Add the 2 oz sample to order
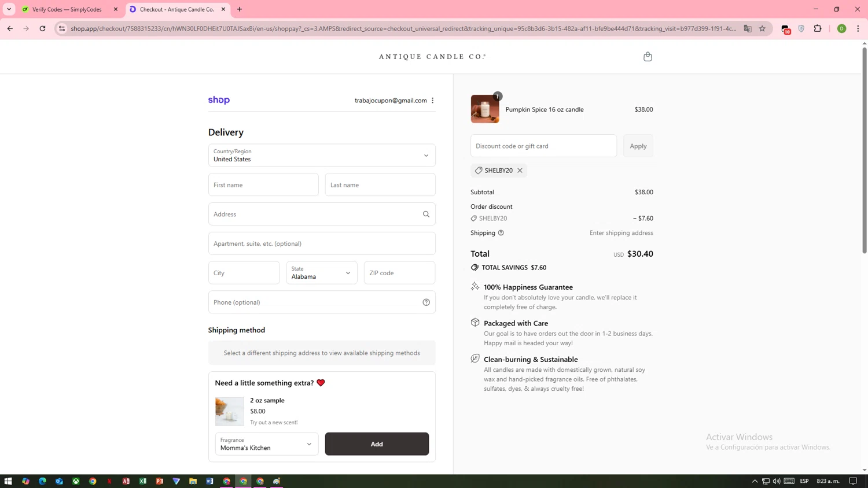The image size is (868, 488). tap(377, 444)
